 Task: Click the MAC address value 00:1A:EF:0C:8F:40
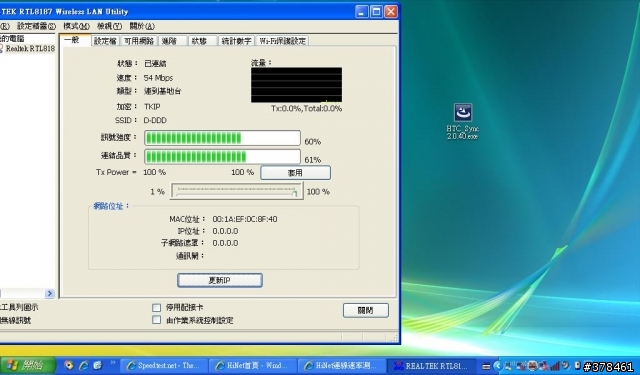244,219
